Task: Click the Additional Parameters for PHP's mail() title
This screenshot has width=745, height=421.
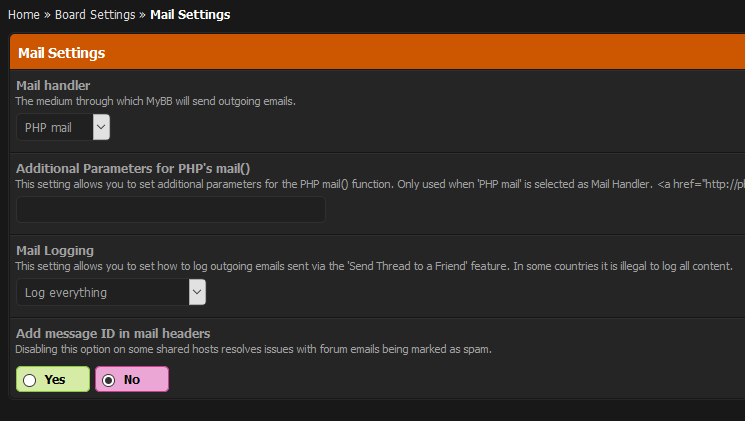Action: [x=133, y=169]
